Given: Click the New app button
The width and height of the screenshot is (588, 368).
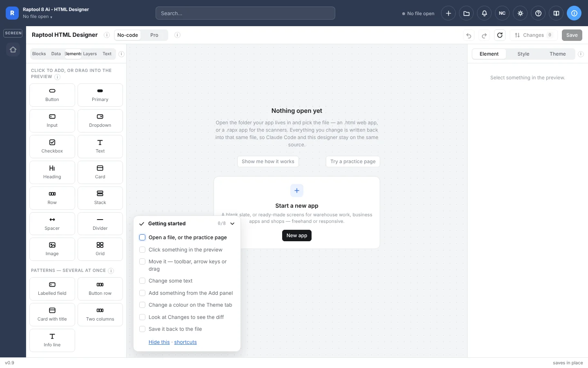Looking at the screenshot, I should (297, 236).
